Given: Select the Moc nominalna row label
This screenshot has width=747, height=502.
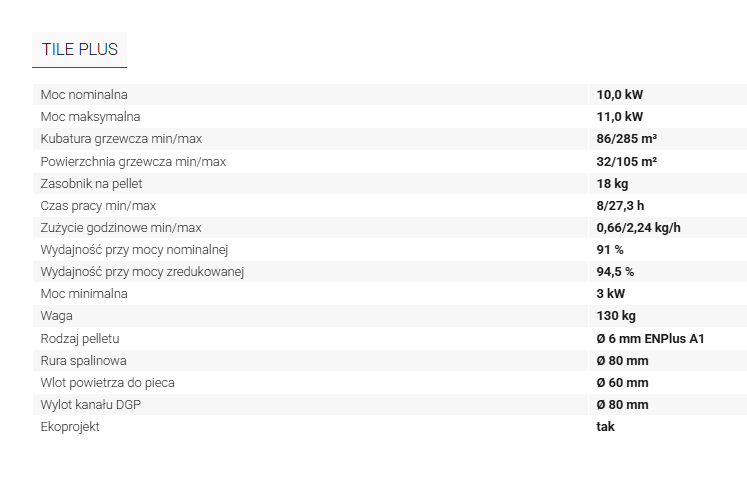Looking at the screenshot, I should coord(84,95).
